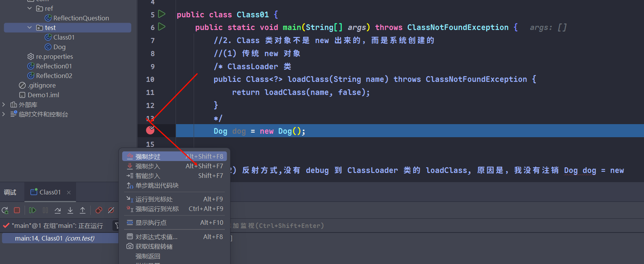This screenshot has width=644, height=264.
Task: Expand the 外部库 node
Action: tap(4, 105)
